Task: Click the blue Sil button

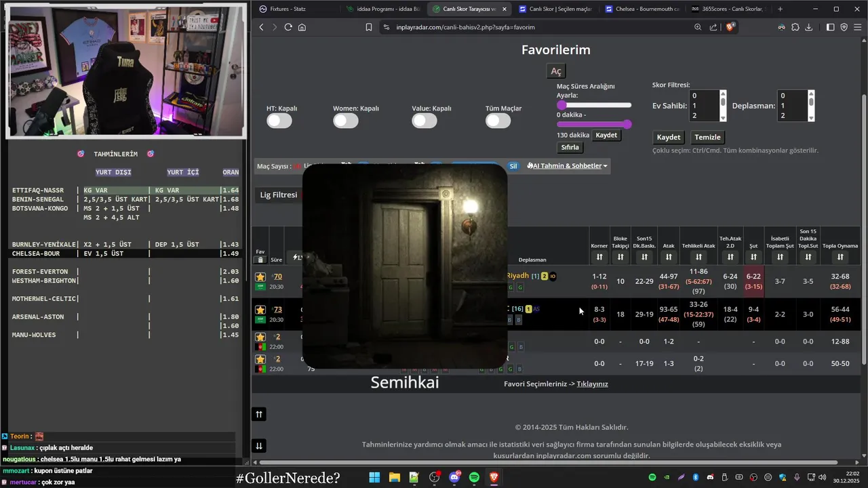Action: pos(513,166)
